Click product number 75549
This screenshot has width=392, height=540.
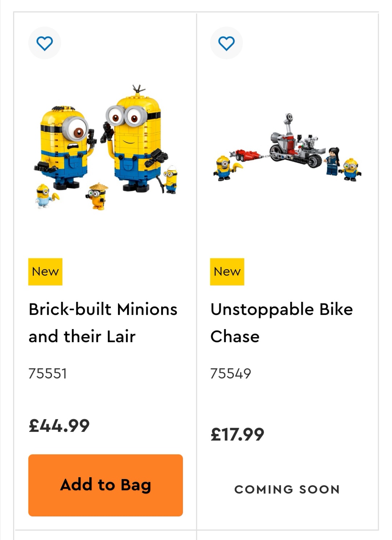pyautogui.click(x=230, y=374)
